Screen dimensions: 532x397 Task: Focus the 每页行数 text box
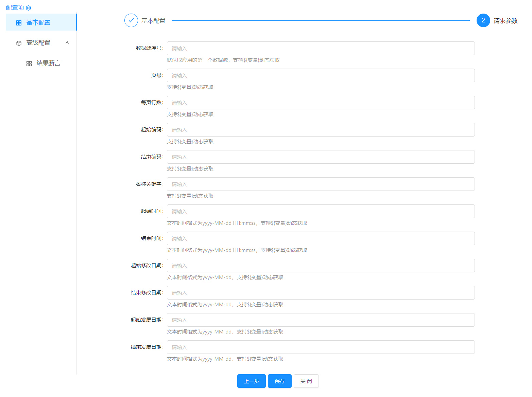click(321, 103)
